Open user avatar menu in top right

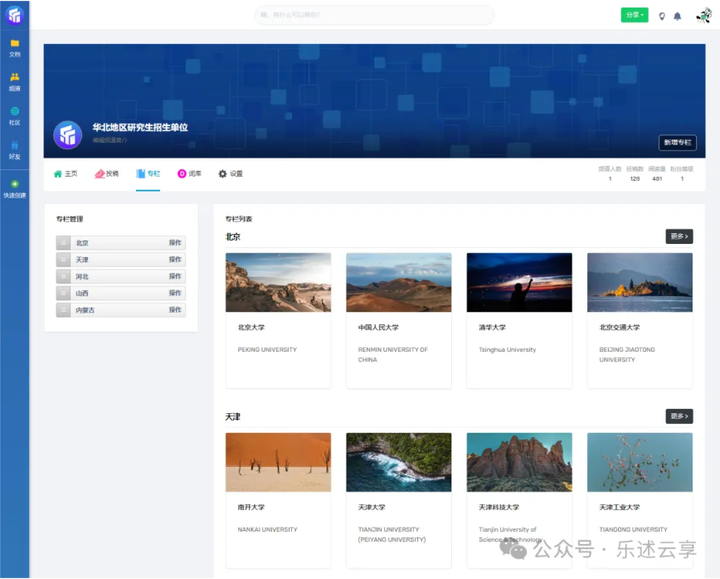coord(703,15)
